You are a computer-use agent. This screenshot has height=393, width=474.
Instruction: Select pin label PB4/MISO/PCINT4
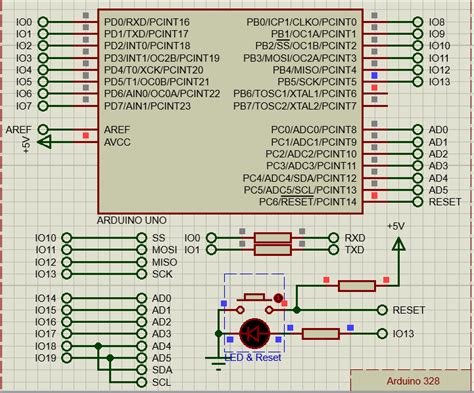(x=315, y=70)
